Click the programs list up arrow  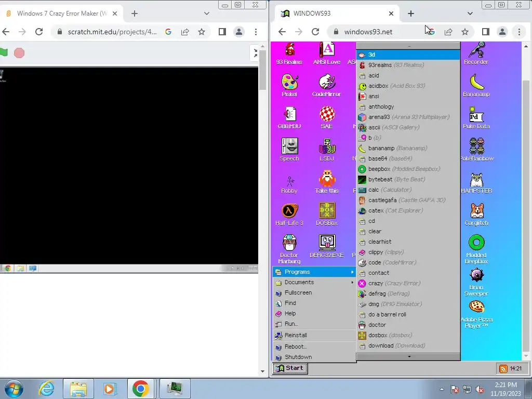408,46
